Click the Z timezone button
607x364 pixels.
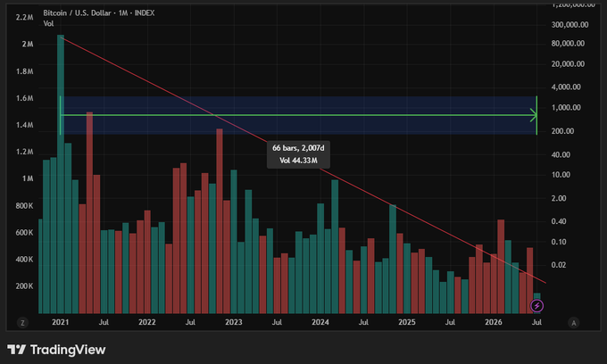(x=22, y=323)
